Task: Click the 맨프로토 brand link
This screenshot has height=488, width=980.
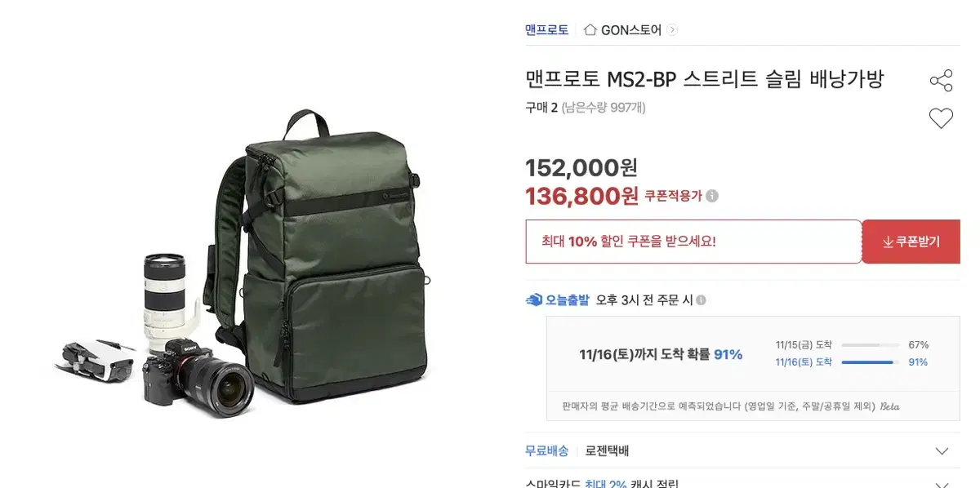Action: pos(547,30)
